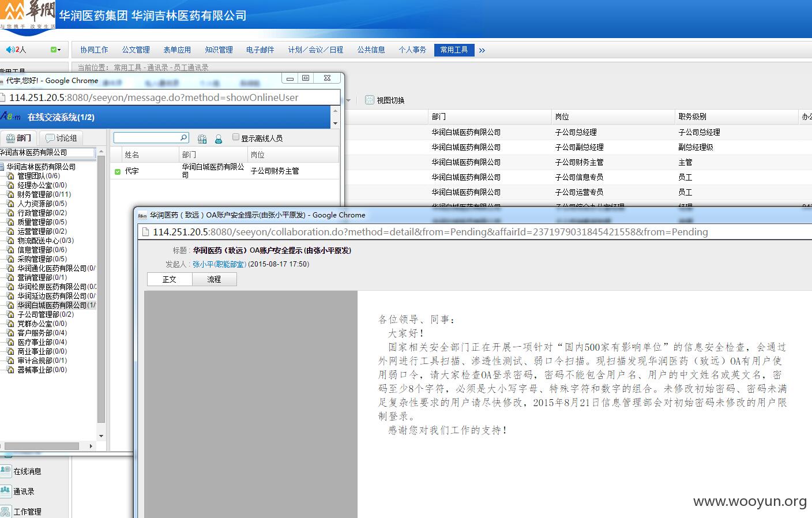Select 商业事业部(0/0) in department tree

coord(42,351)
